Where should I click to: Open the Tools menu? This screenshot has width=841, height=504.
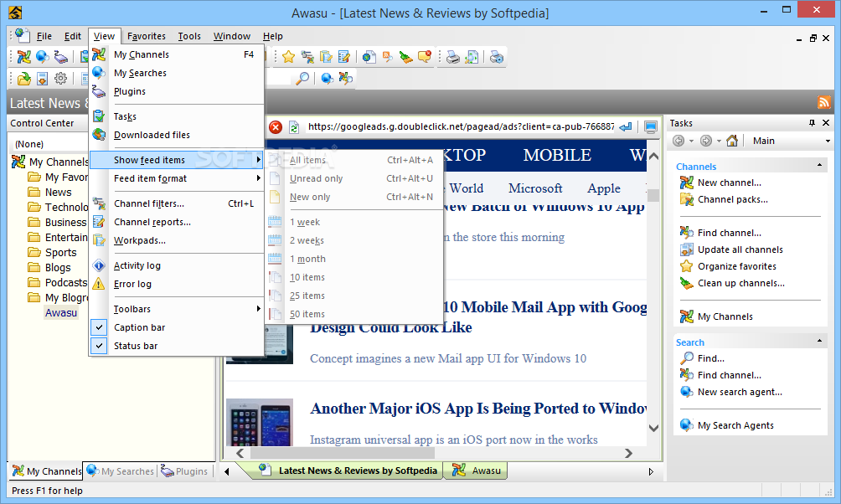[x=189, y=36]
